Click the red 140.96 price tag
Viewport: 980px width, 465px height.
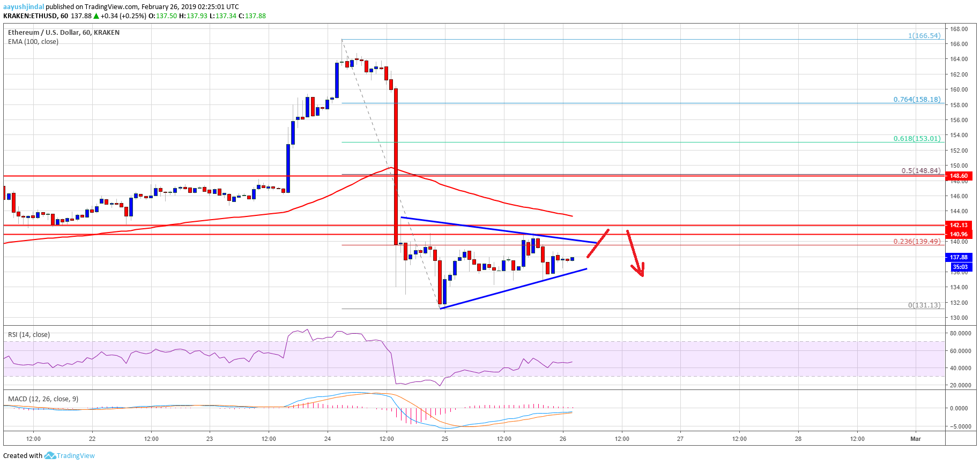click(959, 234)
